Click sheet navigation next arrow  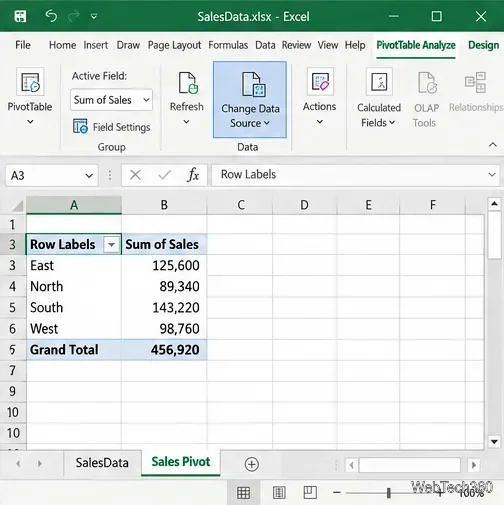tap(40, 463)
